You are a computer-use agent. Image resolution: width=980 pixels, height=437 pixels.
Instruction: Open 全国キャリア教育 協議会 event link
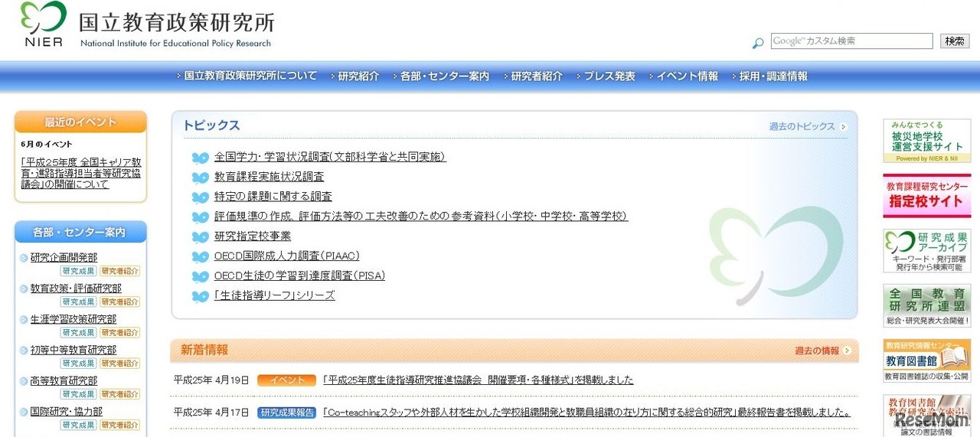coord(81,174)
